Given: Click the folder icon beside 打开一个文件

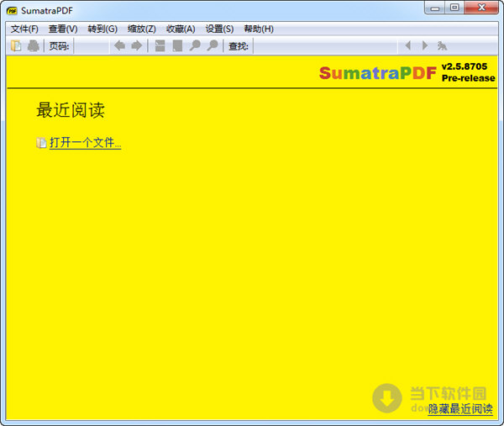Looking at the screenshot, I should click(41, 143).
